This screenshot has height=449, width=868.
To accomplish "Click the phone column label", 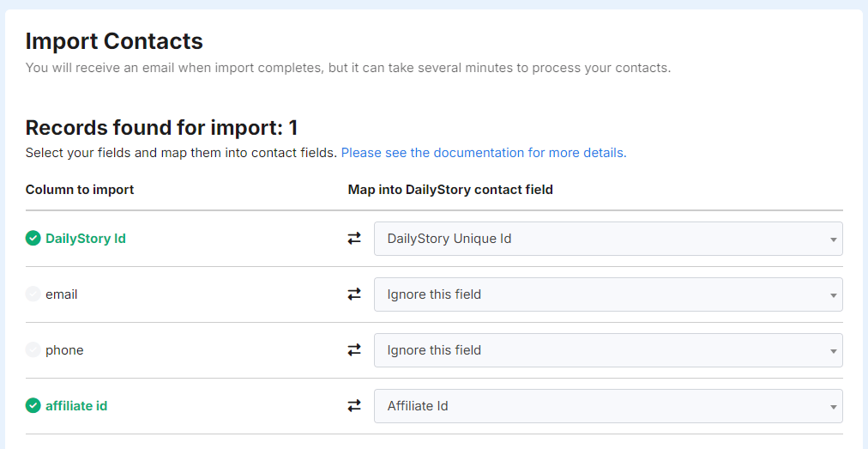I will (x=64, y=350).
